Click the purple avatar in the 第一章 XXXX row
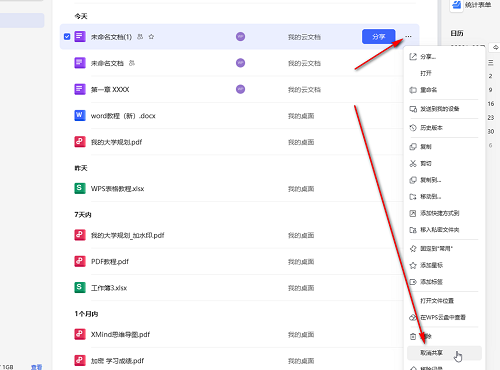 pos(240,89)
